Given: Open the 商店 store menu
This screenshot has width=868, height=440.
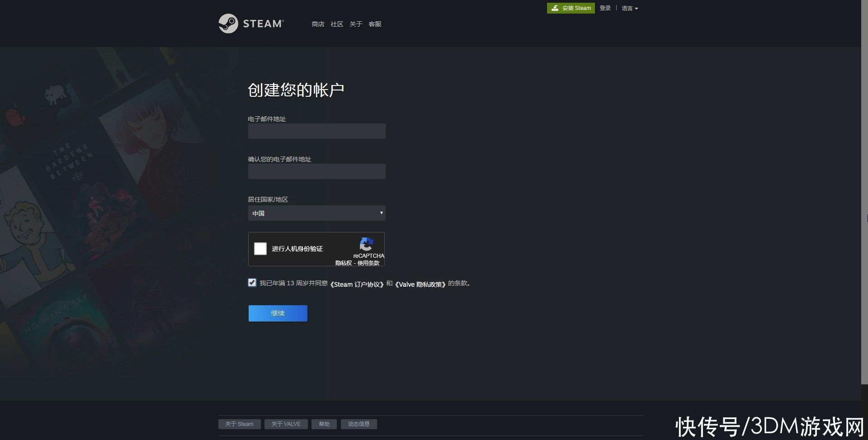Looking at the screenshot, I should click(318, 24).
